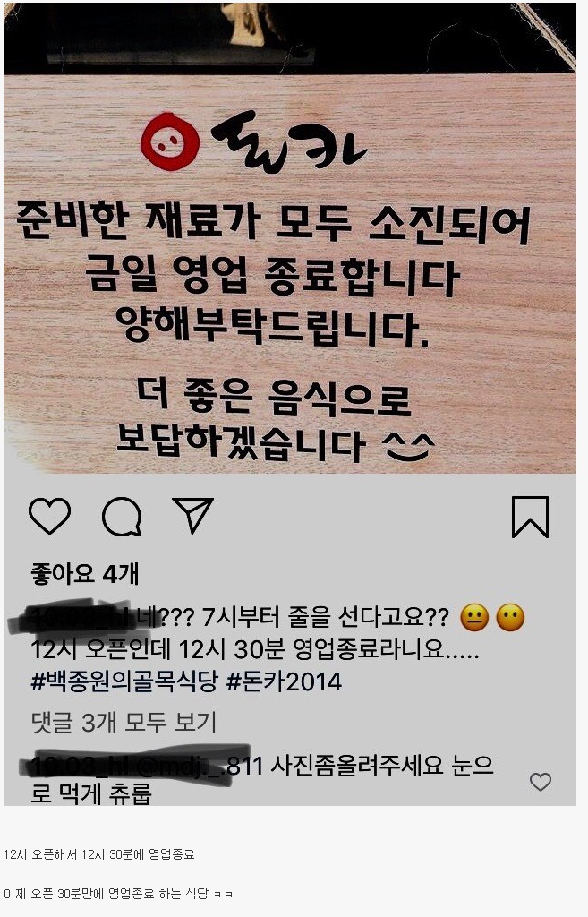Click the blacked-out poster username in caption
This screenshot has width=588, height=917.
click(x=74, y=618)
